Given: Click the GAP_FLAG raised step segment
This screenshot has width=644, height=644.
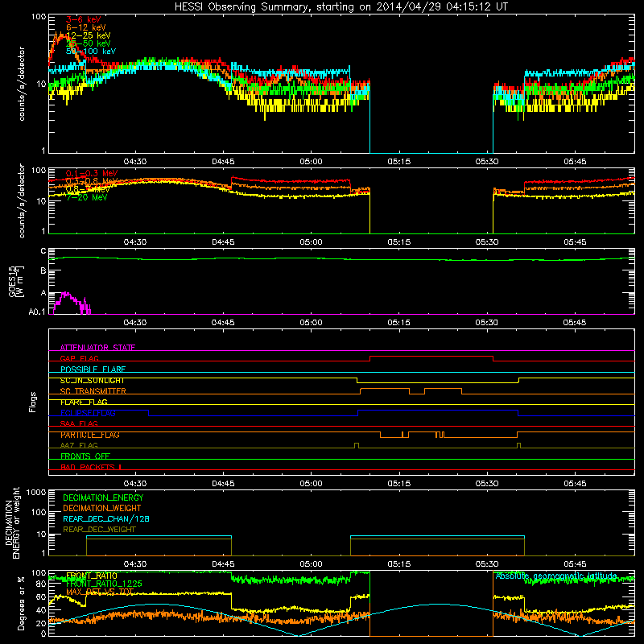Looking at the screenshot, I should pyautogui.click(x=431, y=357).
